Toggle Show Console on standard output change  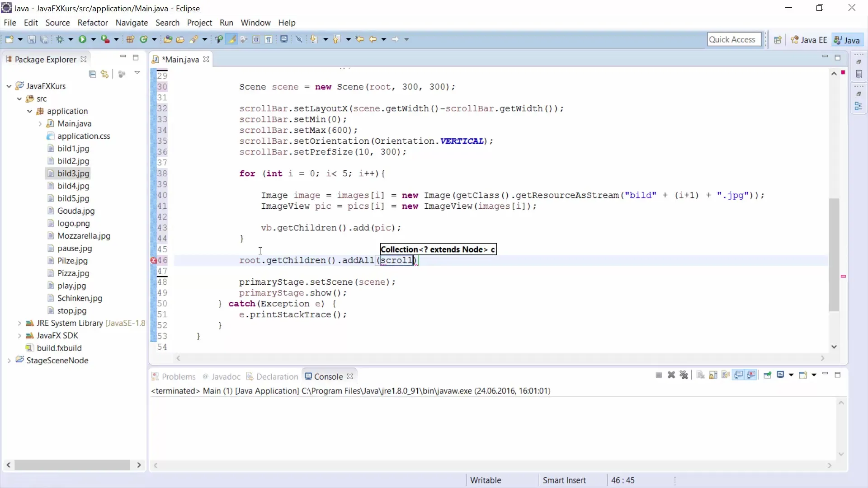click(739, 375)
